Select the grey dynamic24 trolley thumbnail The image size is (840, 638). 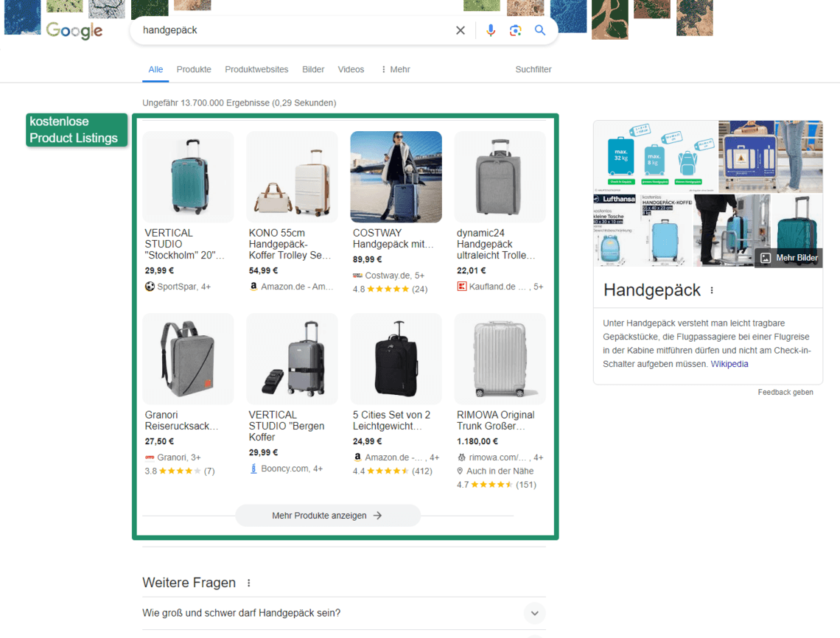(500, 177)
